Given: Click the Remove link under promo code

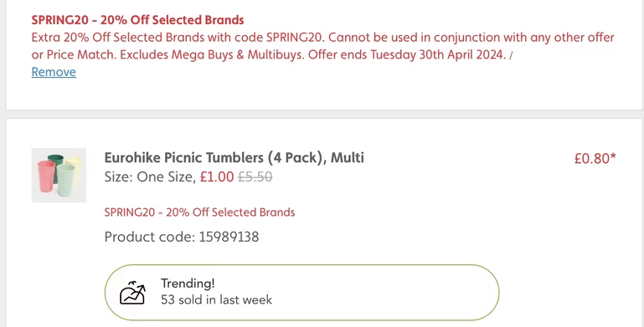Looking at the screenshot, I should point(54,72).
